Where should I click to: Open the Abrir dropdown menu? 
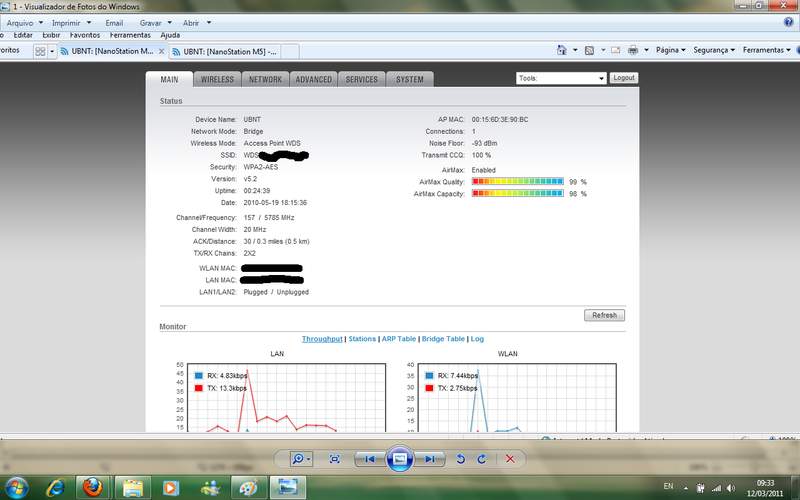[x=196, y=23]
